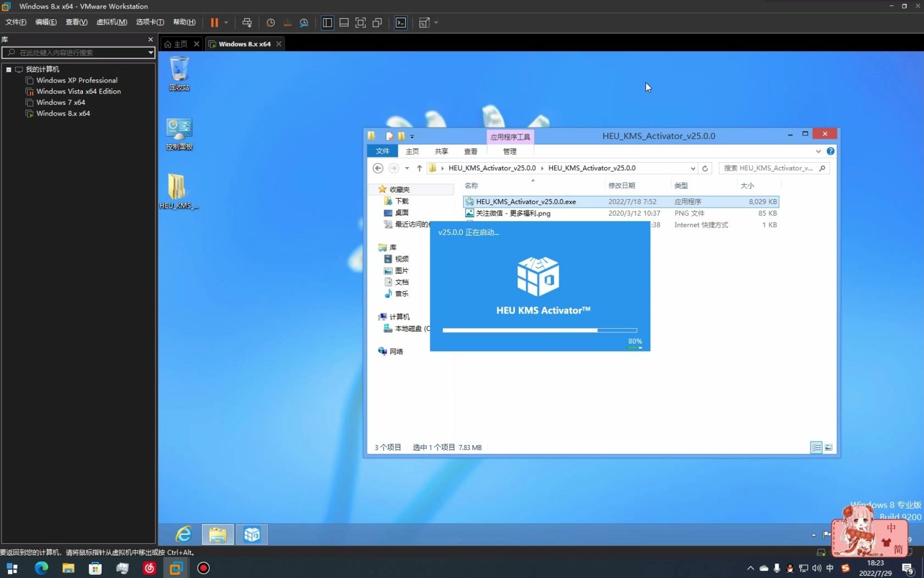Toggle the thumbnail bar view in VMware
Viewport: 924px width, 578px height.
coord(344,22)
